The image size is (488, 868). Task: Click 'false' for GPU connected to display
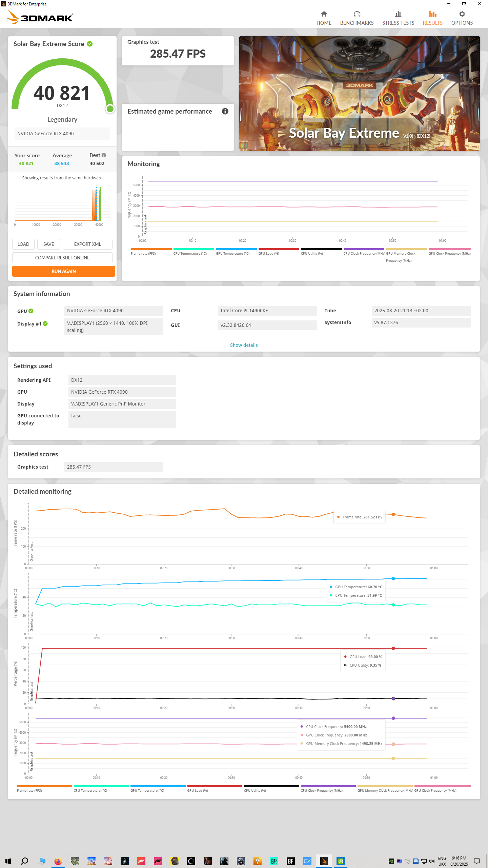click(x=122, y=419)
